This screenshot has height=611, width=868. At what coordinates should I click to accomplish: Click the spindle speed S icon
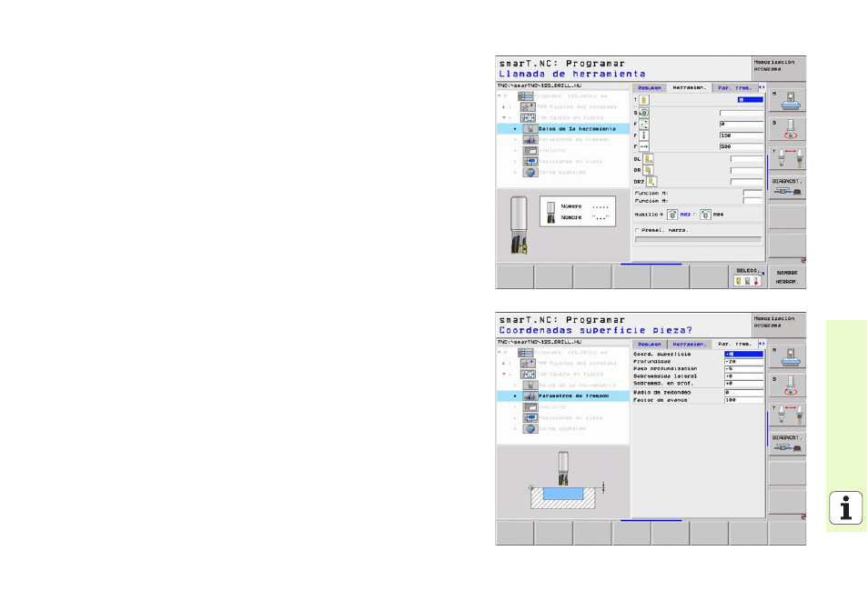point(643,113)
